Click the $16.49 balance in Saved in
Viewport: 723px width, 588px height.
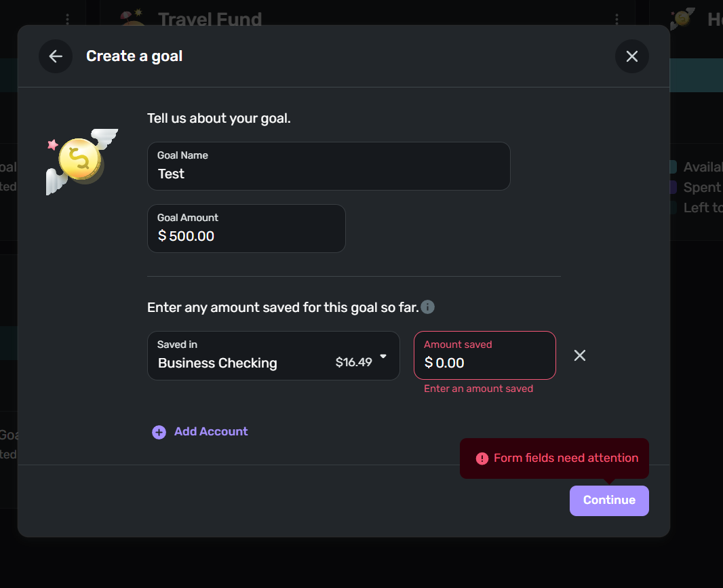(353, 362)
